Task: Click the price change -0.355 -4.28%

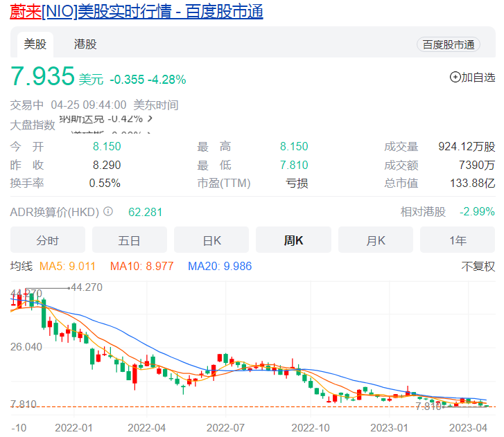Action: click(x=148, y=80)
